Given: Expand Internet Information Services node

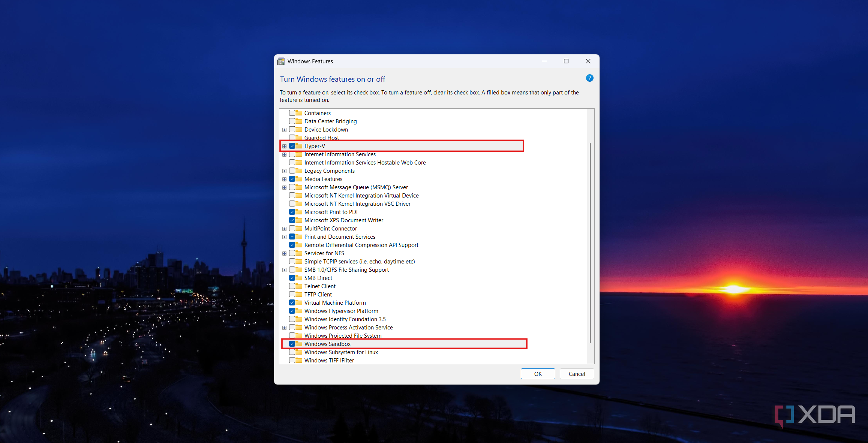Looking at the screenshot, I should (x=284, y=154).
